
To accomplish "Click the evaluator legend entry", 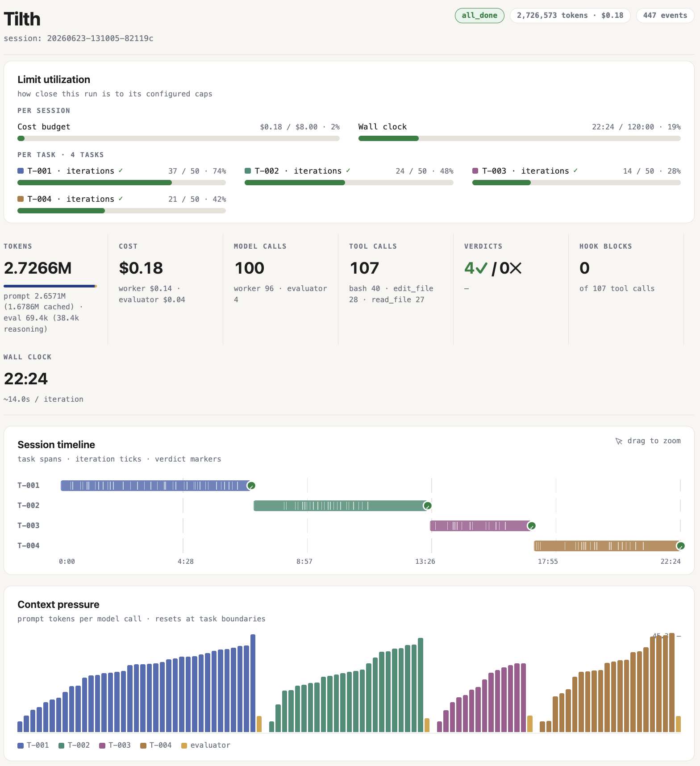I will click(x=206, y=745).
